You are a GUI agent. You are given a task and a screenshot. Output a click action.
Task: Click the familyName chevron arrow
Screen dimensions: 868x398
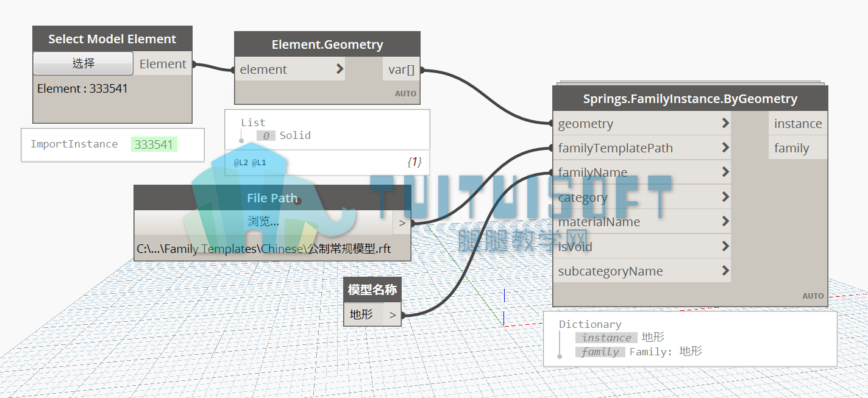pyautogui.click(x=725, y=172)
